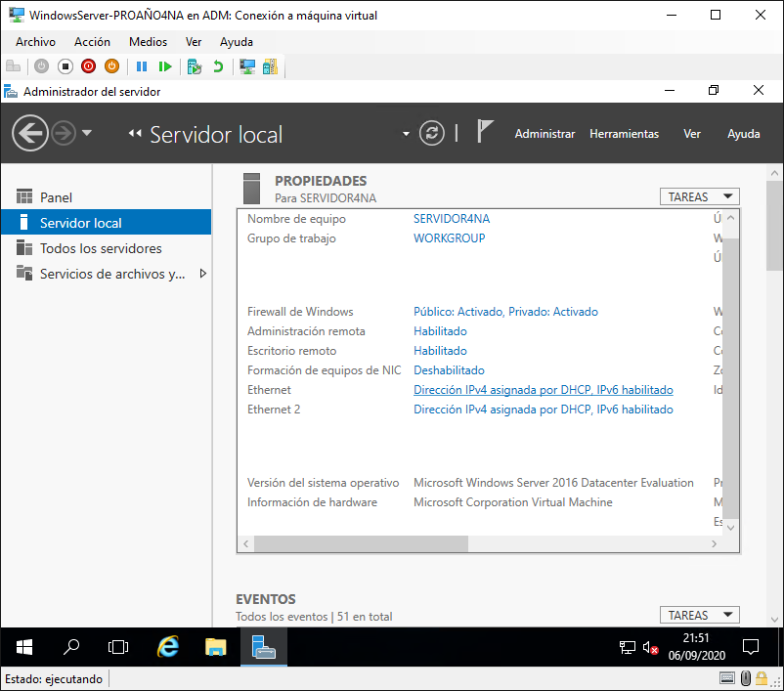Pause the virtual machine
Viewport: 784px width, 691px height.
(x=142, y=66)
